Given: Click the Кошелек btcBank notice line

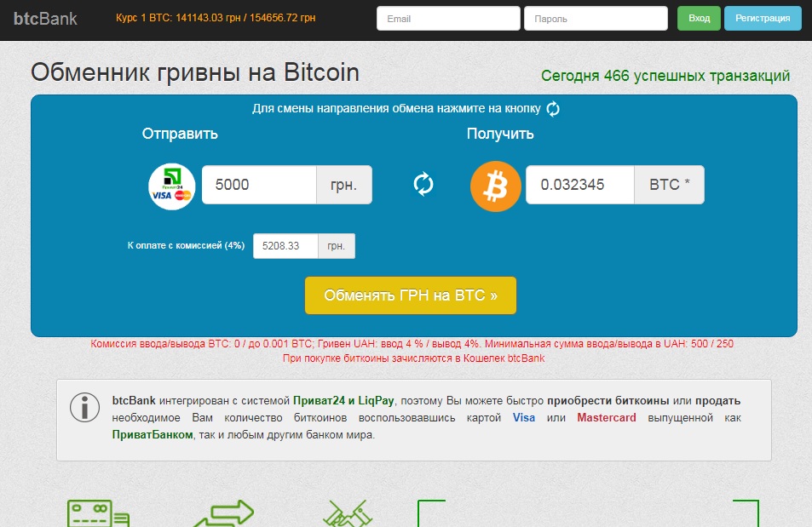Looking at the screenshot, I should [413, 358].
